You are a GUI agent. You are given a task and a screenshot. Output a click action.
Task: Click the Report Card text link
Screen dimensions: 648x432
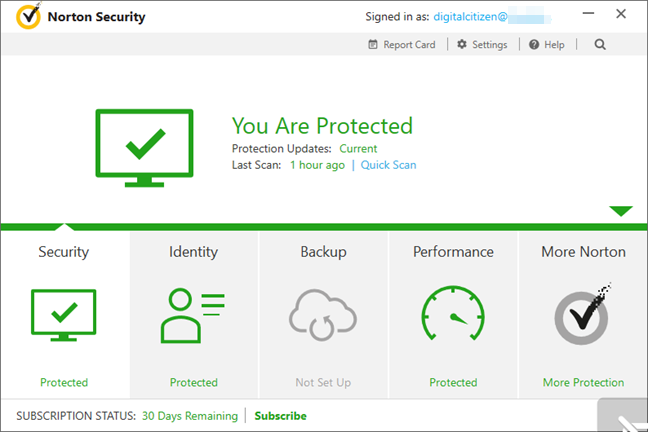point(409,45)
